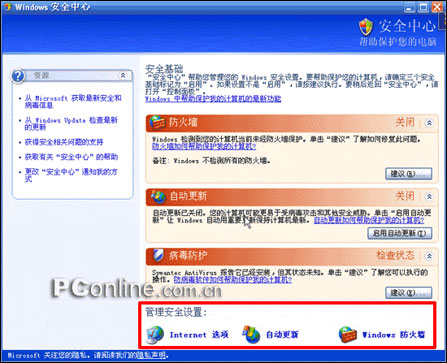Click the 启用自动更新 button

(x=399, y=233)
